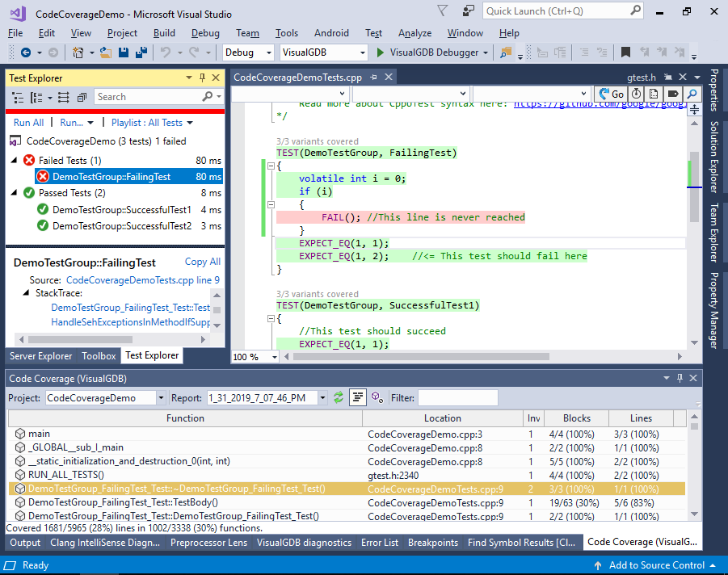Click the Open File folder icon
The image size is (728, 575).
click(106, 53)
